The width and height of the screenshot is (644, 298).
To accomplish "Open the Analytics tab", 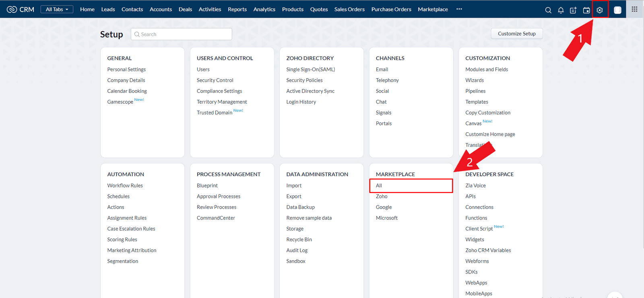I will [264, 9].
